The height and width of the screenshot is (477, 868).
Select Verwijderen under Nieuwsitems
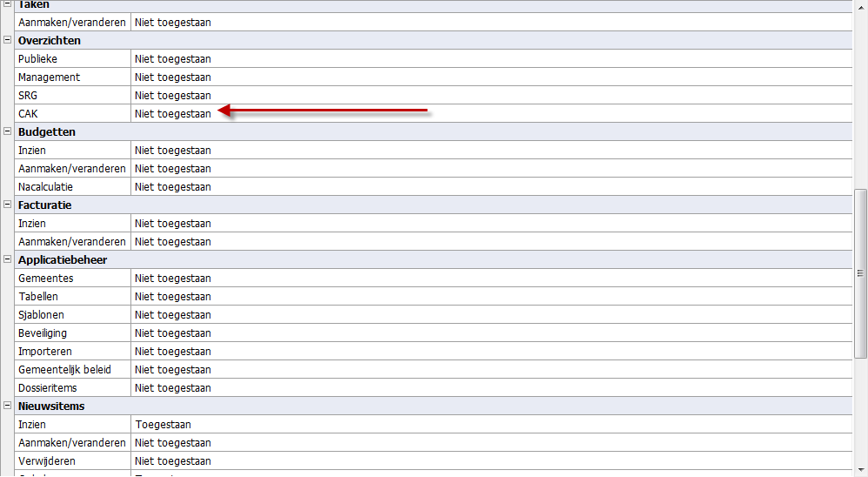[46, 461]
